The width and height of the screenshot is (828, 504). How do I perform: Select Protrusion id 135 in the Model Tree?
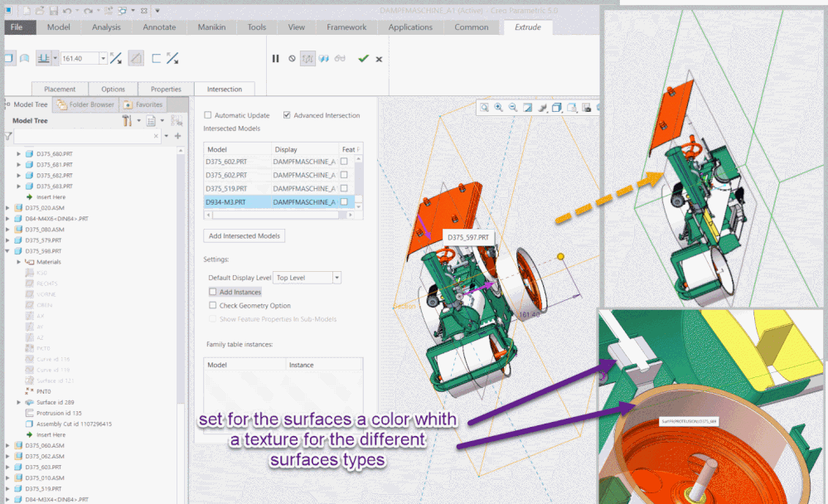59,413
